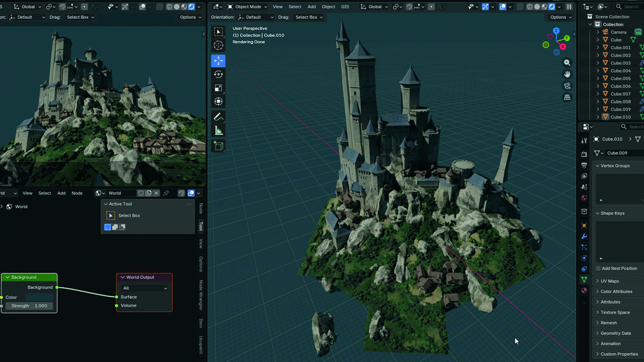644x362 pixels.
Task: Open the Scene properties tab
Action: (x=584, y=187)
